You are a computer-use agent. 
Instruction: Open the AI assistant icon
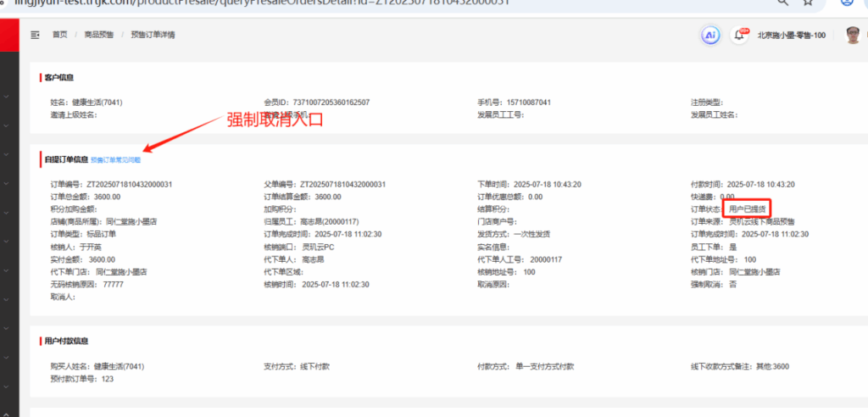coord(710,35)
